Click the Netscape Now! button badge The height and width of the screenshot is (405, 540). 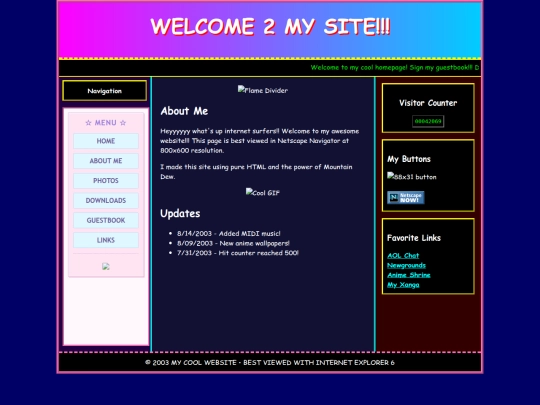coord(406,198)
